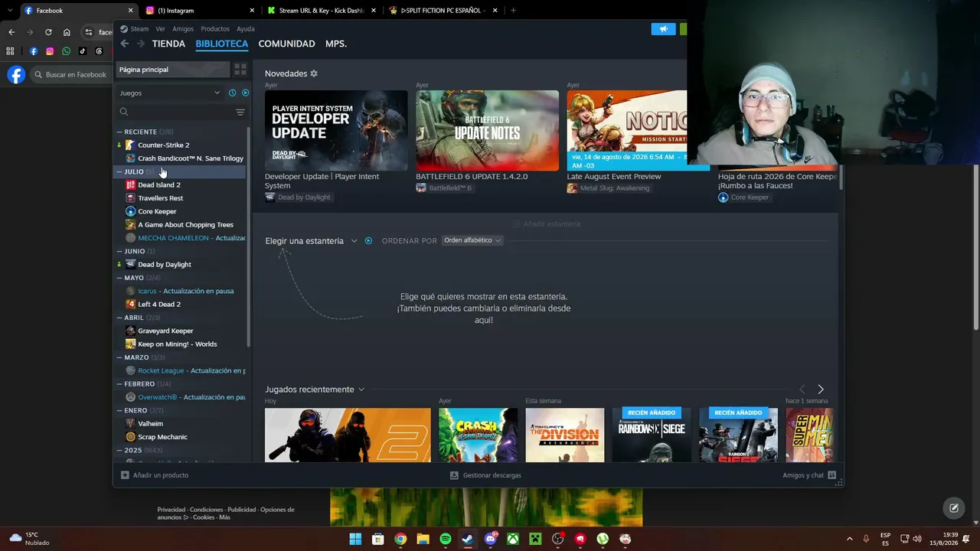Collapse the FEBRERO month group

point(119,384)
